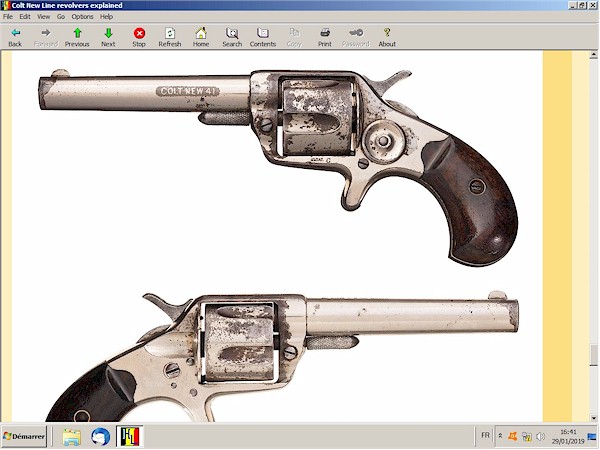This screenshot has width=600, height=450.
Task: Stop loading with the red Stop icon
Action: pos(139,37)
